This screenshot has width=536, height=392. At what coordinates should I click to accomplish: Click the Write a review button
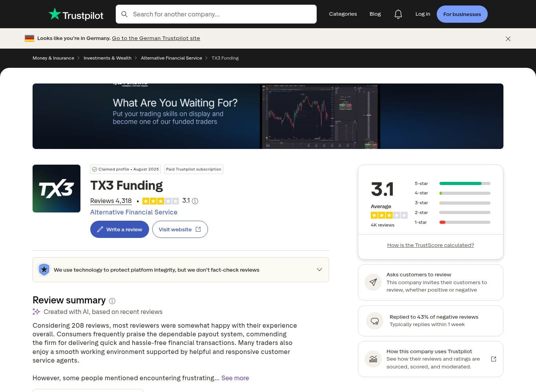tap(120, 229)
